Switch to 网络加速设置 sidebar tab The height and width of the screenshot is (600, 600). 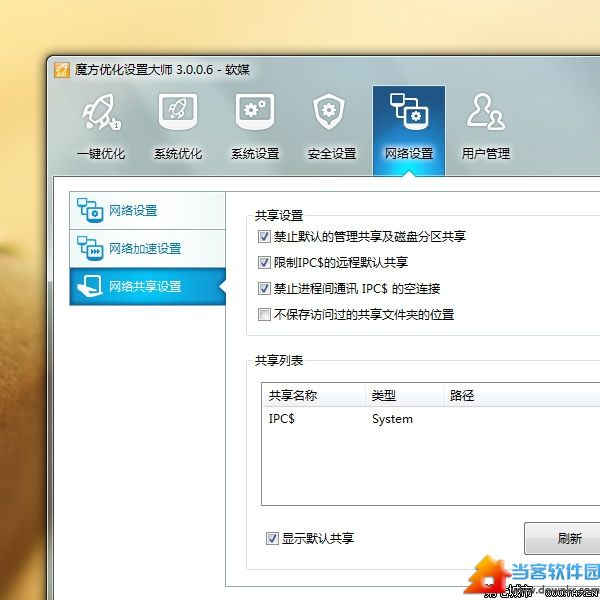[x=147, y=249]
